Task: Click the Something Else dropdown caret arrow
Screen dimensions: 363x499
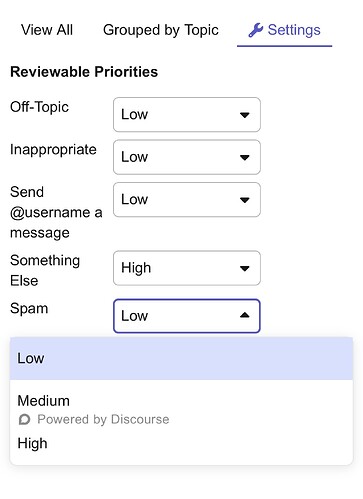Action: 245,268
